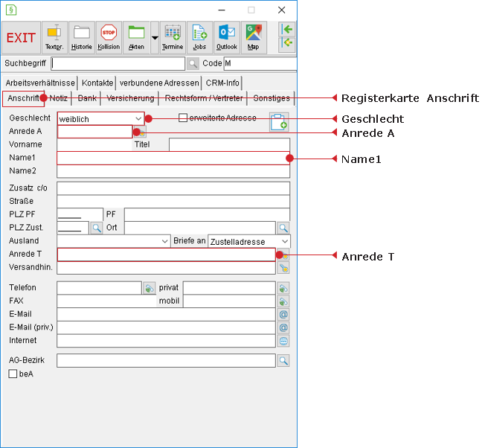The height and width of the screenshot is (448, 482).
Task: Click into the Name2 field
Action: pyautogui.click(x=173, y=171)
